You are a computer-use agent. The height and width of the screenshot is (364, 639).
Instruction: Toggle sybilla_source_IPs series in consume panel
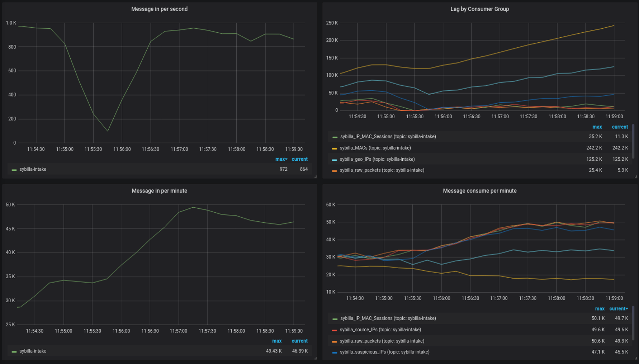380,330
